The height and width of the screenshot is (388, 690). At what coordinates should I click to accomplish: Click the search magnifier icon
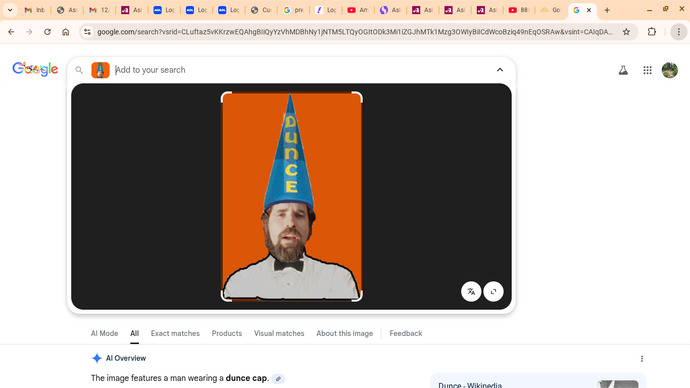[79, 70]
